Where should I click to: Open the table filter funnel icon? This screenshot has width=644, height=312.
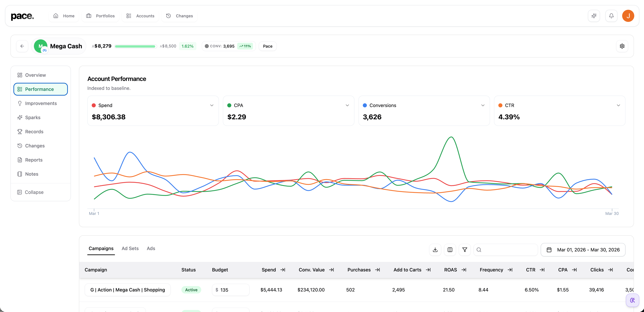[464, 250]
